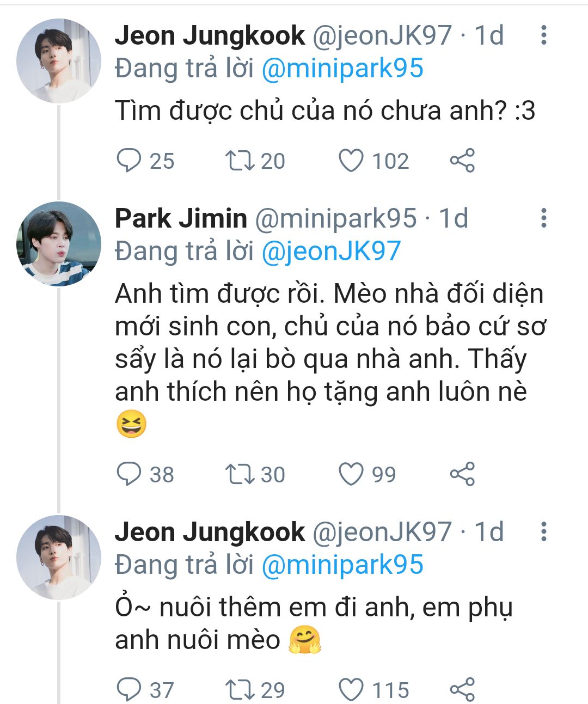Retweet Jungkook's tweet with 20 retweets
Viewport: 588px width, 704px height.
[240, 161]
